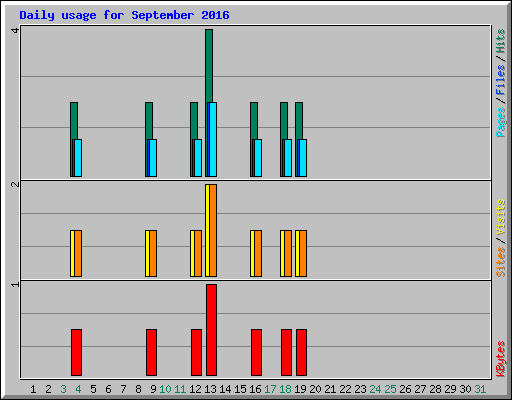
Task: Click day 2 on the x-axis
Action: 48,389
